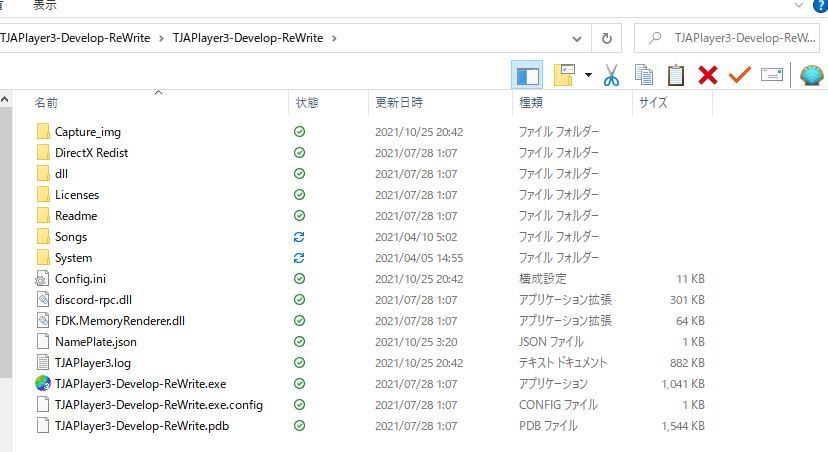The width and height of the screenshot is (828, 452).
Task: Select the TJAPlayer3-Develop-ReWrite.exe.config file icon
Action: [43, 404]
